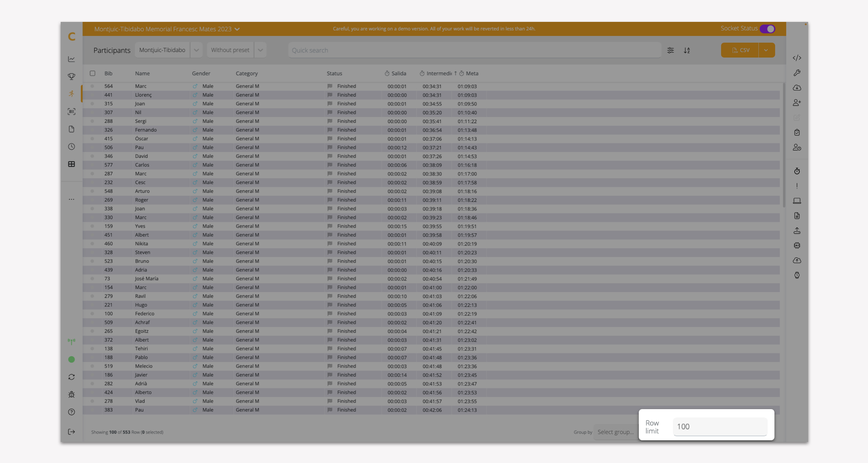Viewport: 868px width, 463px height.
Task: Click the cloud upload icon in right sidebar
Action: pyautogui.click(x=797, y=260)
